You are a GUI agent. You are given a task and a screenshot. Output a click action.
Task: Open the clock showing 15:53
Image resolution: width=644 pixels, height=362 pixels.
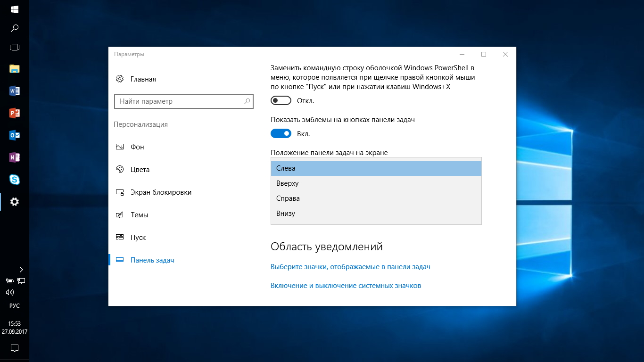click(15, 328)
